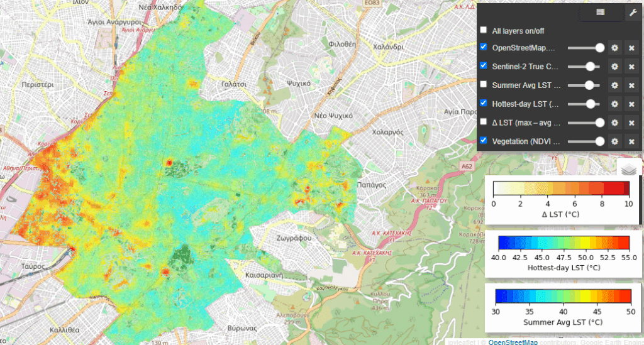Open settings gear for Summer Avg LST layer
Screen dimensions: 644x345
pos(614,85)
